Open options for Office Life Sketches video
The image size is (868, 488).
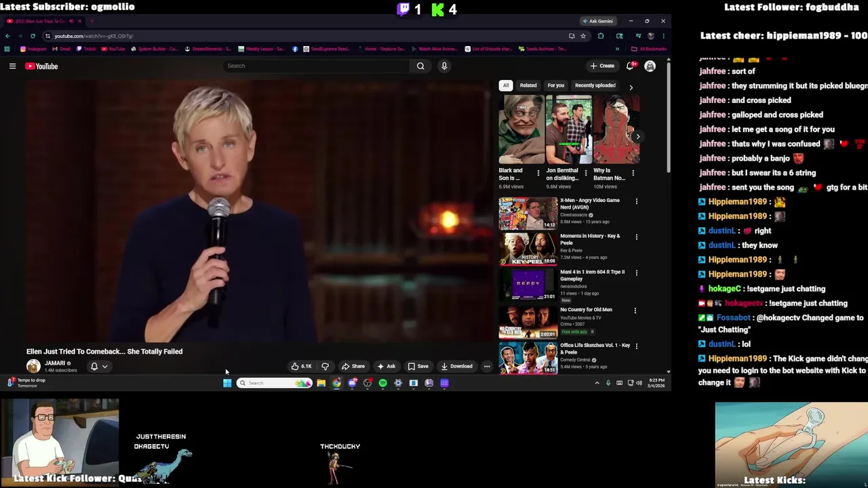point(636,346)
